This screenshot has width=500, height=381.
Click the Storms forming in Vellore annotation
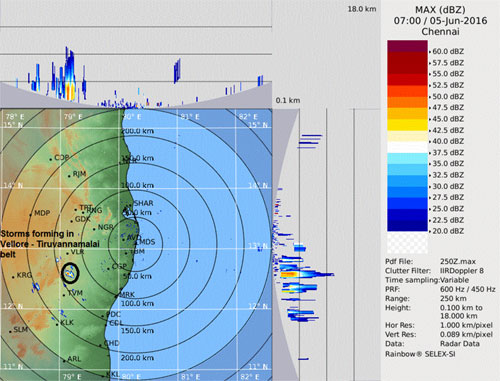(50, 244)
